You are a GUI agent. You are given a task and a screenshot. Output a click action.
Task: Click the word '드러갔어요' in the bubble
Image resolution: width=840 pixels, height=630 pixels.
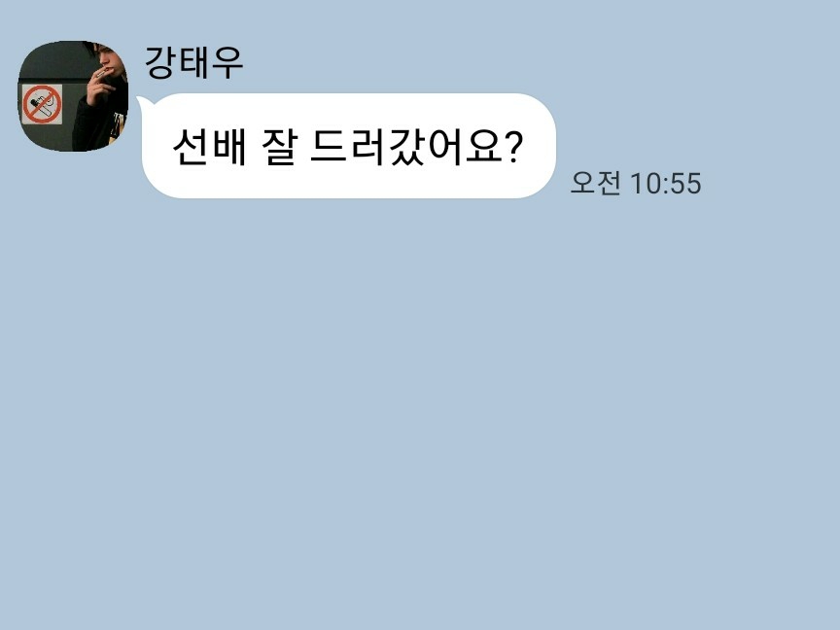pyautogui.click(x=407, y=146)
